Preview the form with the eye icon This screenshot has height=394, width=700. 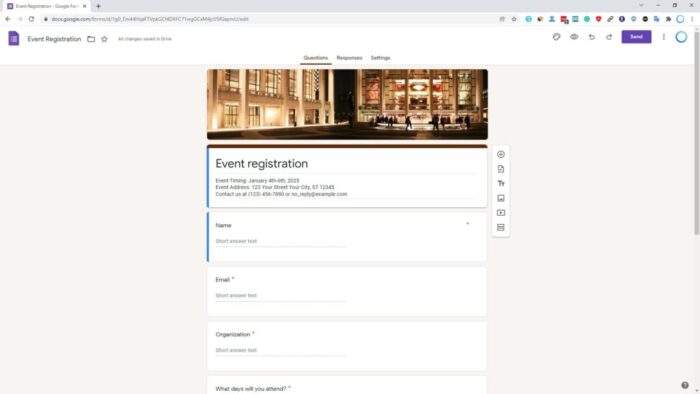point(574,37)
